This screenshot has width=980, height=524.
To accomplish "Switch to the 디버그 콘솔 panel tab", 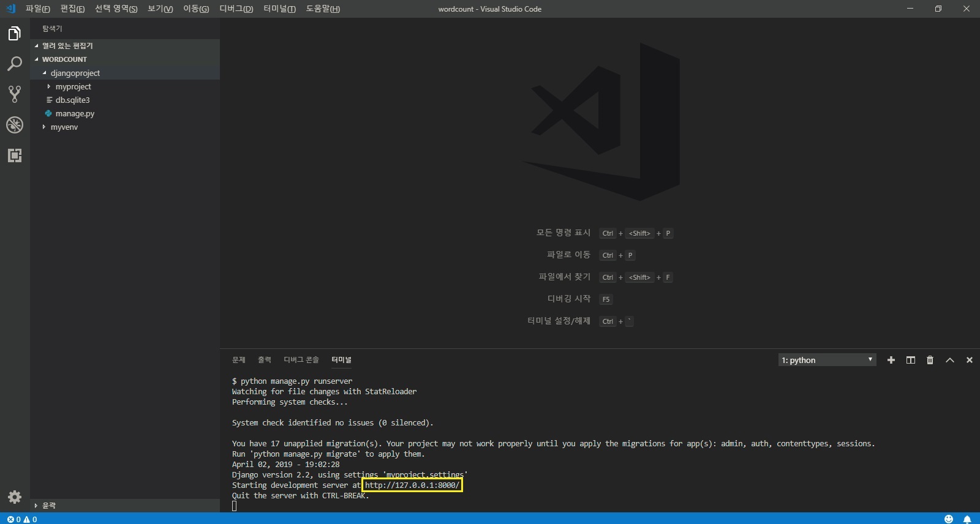I will coord(301,360).
